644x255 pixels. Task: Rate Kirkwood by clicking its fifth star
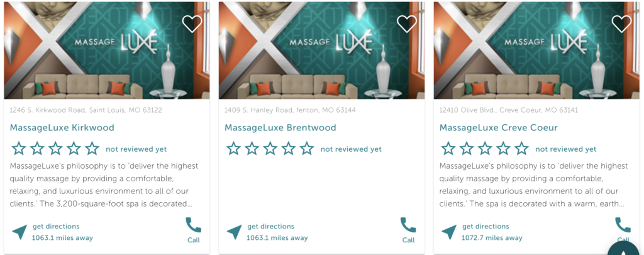coord(92,149)
